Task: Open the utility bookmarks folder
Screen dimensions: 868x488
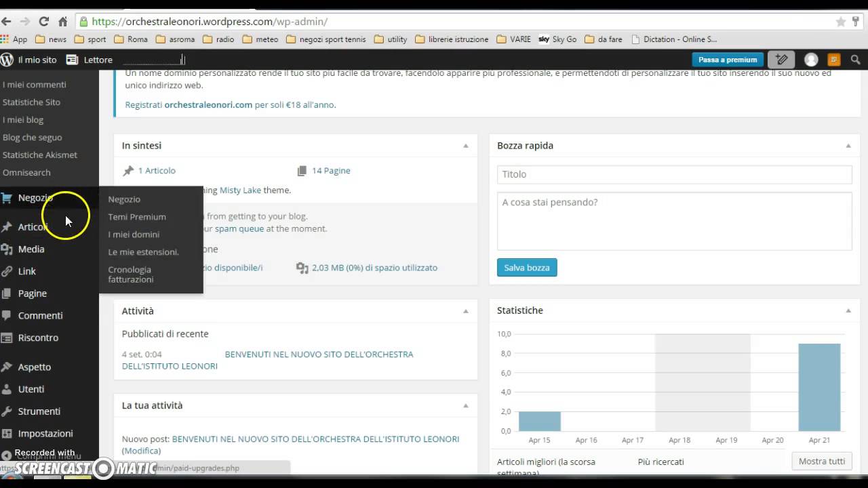Action: pyautogui.click(x=391, y=39)
